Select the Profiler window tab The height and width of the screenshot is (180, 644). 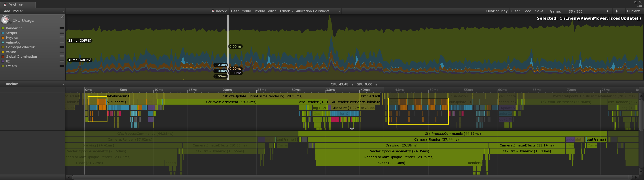coord(18,5)
